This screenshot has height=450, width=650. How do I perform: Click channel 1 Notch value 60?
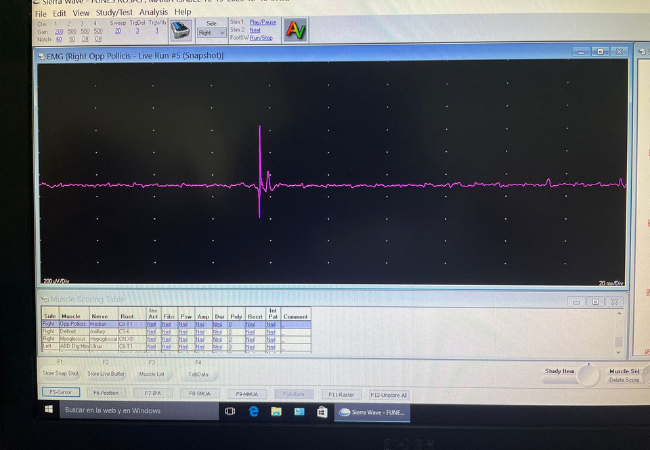59,39
